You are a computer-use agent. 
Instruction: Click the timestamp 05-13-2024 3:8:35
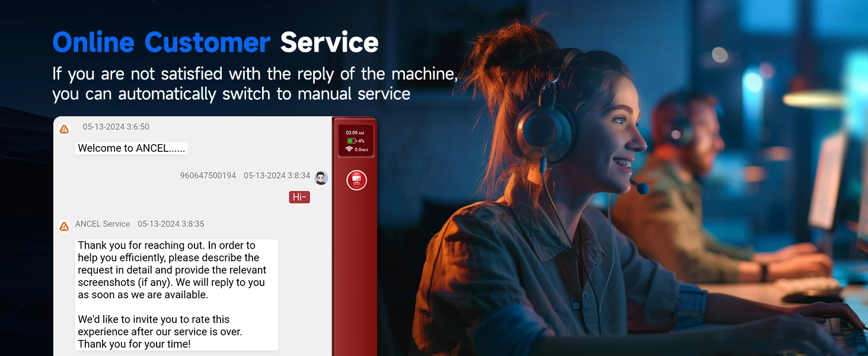171,224
